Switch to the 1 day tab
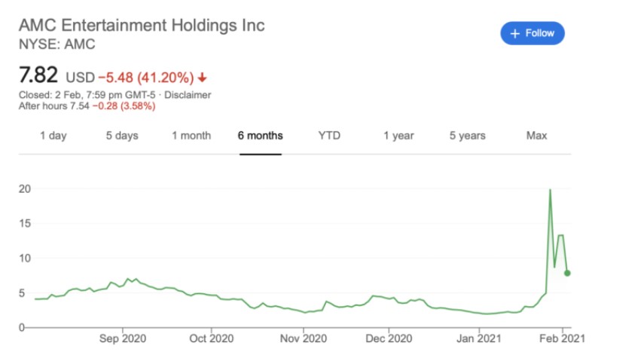644x358 pixels. click(x=53, y=136)
